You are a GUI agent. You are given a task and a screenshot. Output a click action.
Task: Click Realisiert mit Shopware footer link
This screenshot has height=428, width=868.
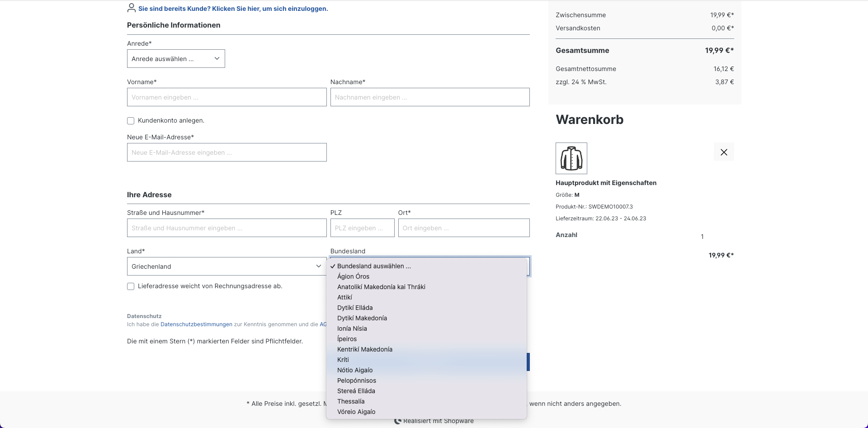coord(439,421)
